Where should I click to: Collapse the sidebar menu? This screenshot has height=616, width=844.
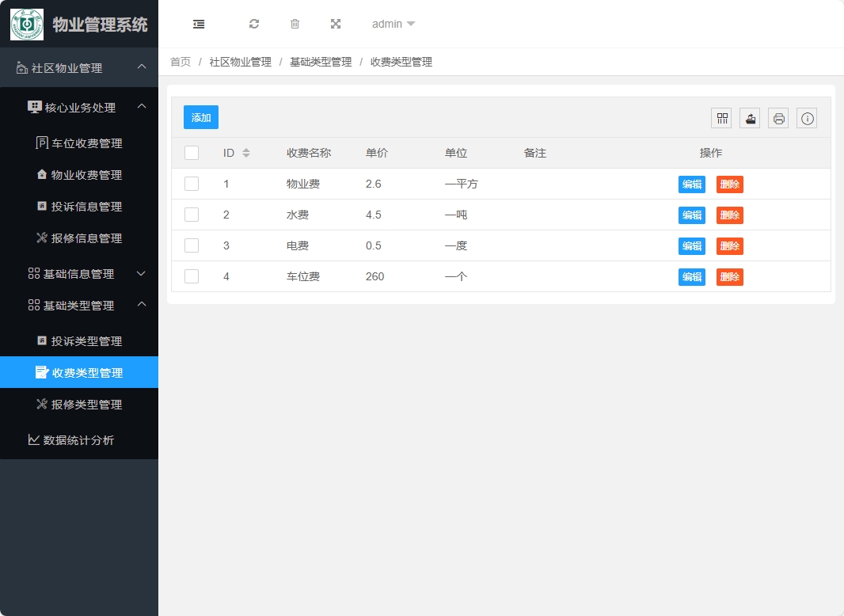tap(199, 24)
